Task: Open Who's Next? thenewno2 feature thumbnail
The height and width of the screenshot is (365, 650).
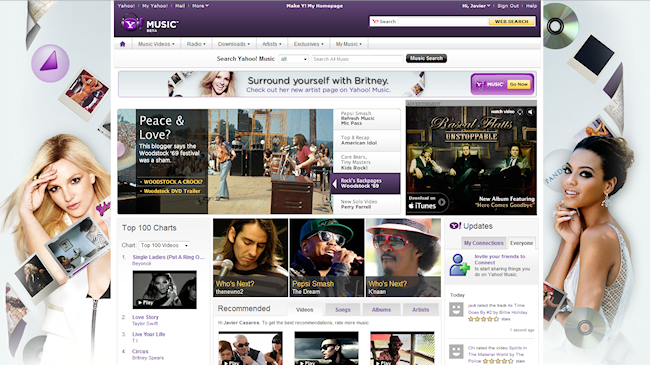Action: tap(250, 258)
